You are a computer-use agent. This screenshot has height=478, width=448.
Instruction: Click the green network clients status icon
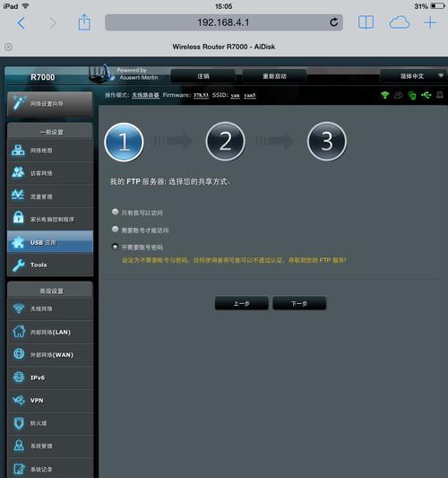412,95
